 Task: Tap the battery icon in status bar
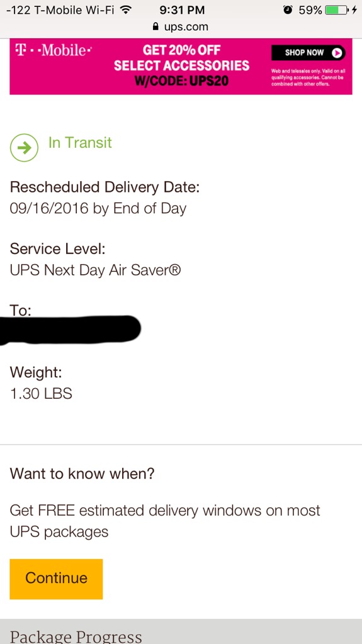tap(336, 10)
